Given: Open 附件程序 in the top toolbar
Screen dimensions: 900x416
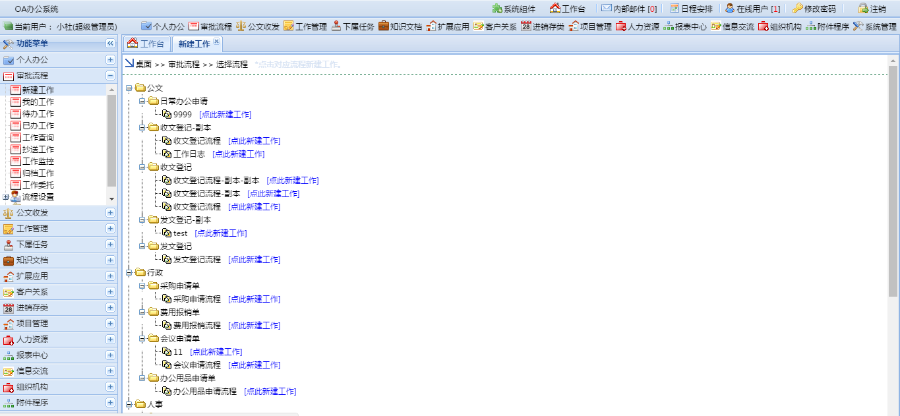Looking at the screenshot, I should (x=827, y=26).
